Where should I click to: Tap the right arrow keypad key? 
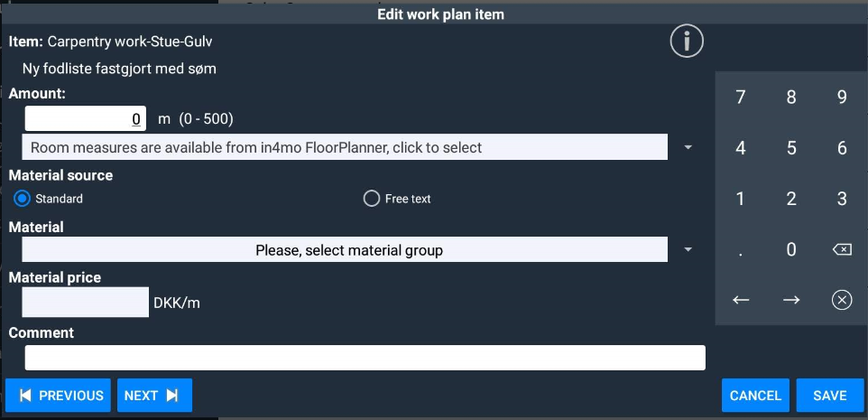791,300
